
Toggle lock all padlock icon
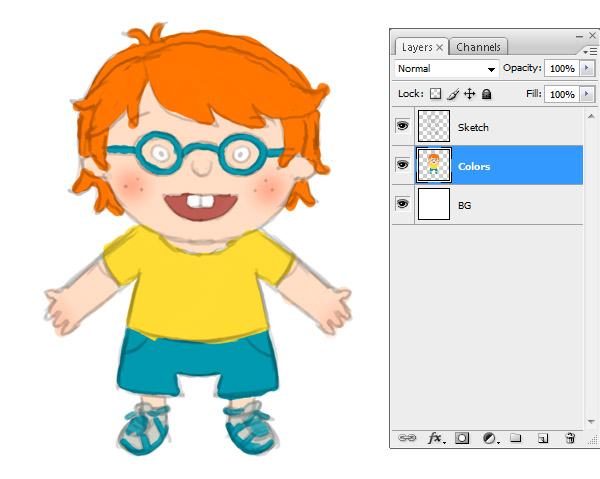coord(486,94)
